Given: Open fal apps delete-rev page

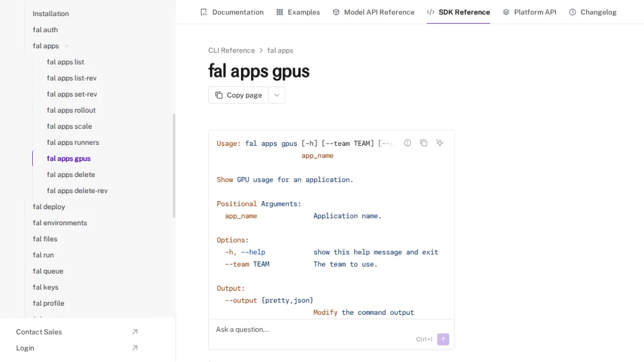Looking at the screenshot, I should pyautogui.click(x=77, y=190).
